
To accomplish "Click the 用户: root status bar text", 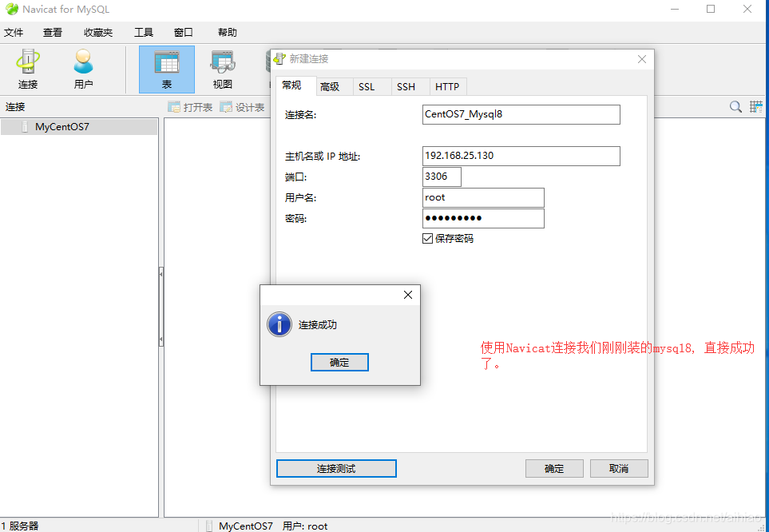I will 305,526.
